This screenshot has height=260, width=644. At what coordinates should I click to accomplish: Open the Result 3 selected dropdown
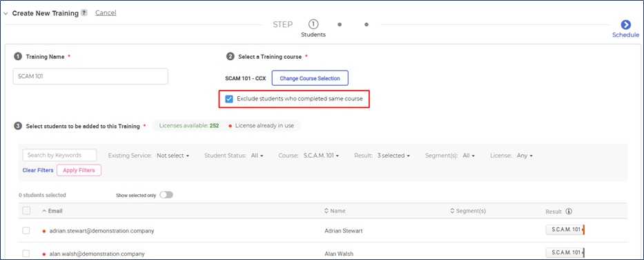[x=393, y=156]
